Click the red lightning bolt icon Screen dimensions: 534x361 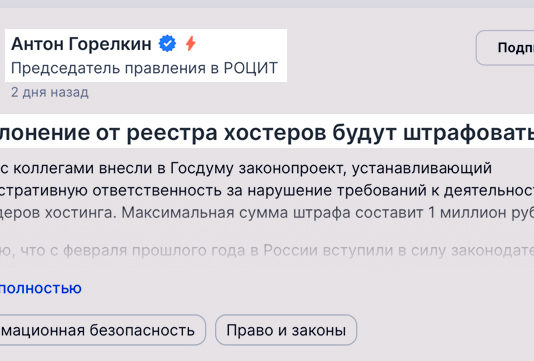[x=191, y=44]
